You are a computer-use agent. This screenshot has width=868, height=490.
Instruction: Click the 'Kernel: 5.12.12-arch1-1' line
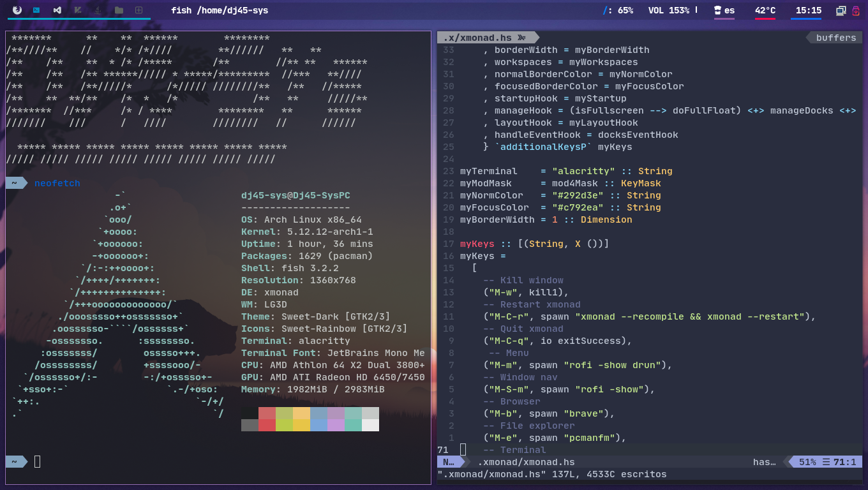(307, 232)
